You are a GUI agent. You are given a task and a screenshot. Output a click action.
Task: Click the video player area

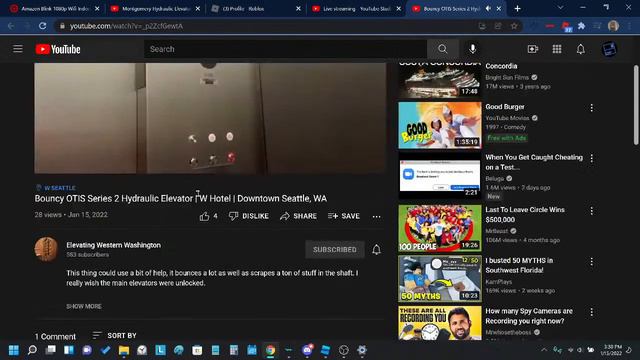coord(210,118)
